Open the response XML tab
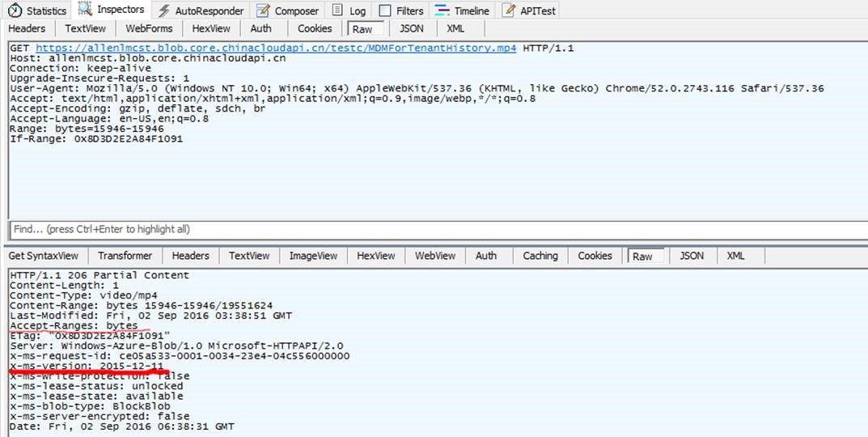Screen dimensions: 868x437 pos(735,256)
